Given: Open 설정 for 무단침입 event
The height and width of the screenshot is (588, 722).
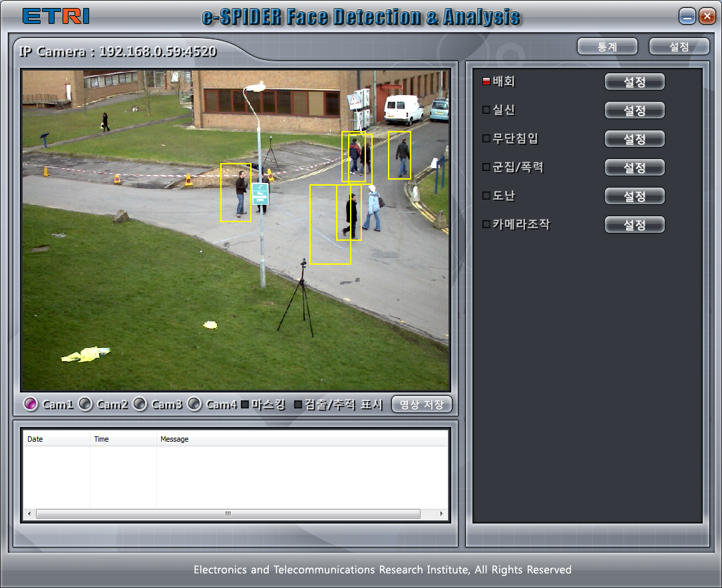Looking at the screenshot, I should 634,139.
